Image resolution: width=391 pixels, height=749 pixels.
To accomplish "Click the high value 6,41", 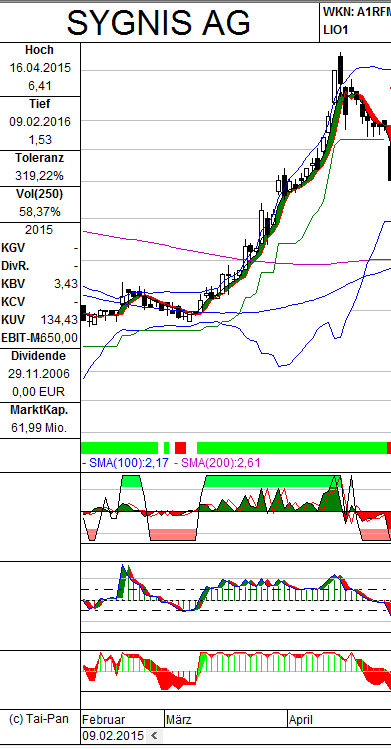I will pos(40,86).
